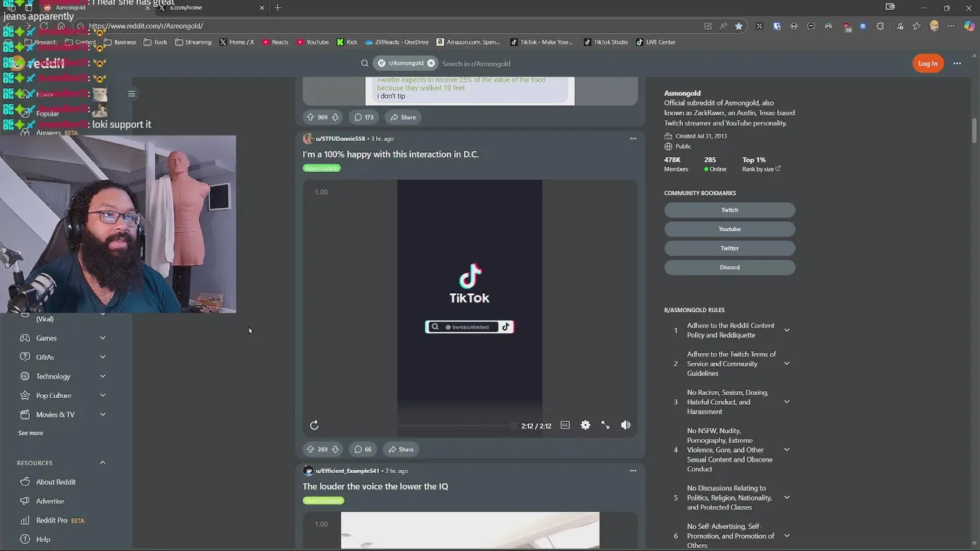Image resolution: width=980 pixels, height=551 pixels.
Task: Open video settings gear
Action: coord(585,425)
